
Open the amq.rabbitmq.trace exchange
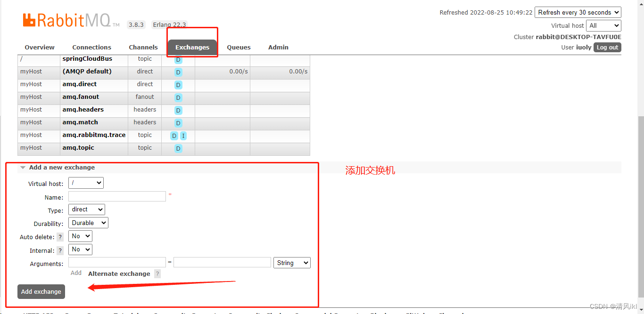94,135
